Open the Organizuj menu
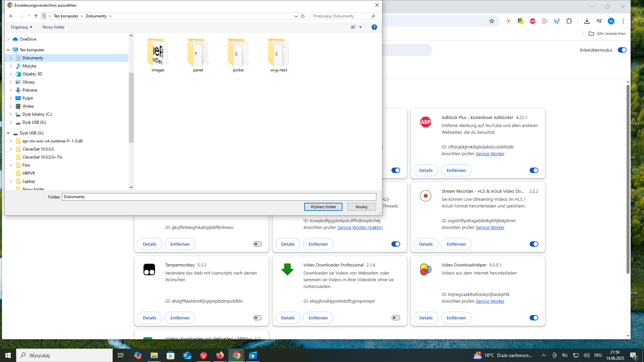Viewport: 644px width, 362px height. 21,27
